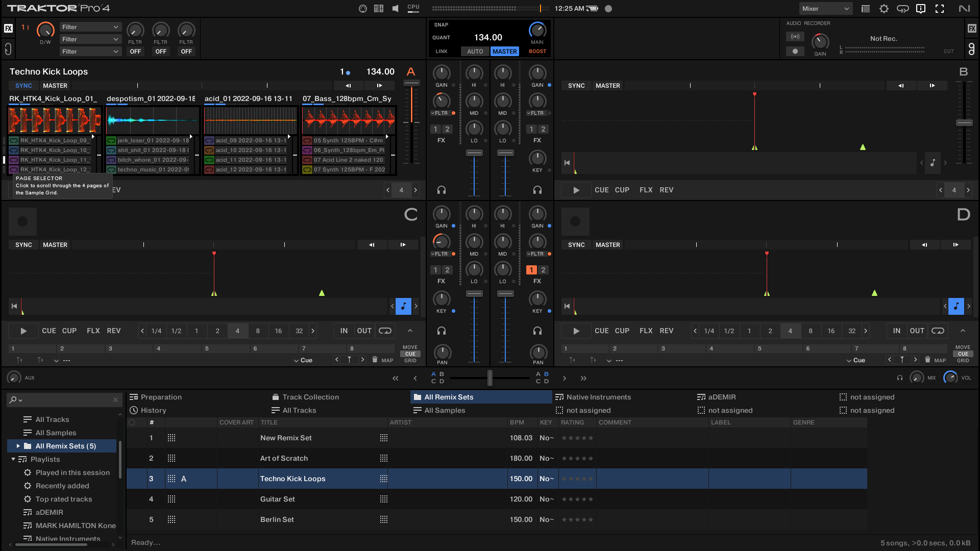Viewport: 980px width, 551px height.
Task: Click Deck A headphone cue icon
Action: pos(442,190)
